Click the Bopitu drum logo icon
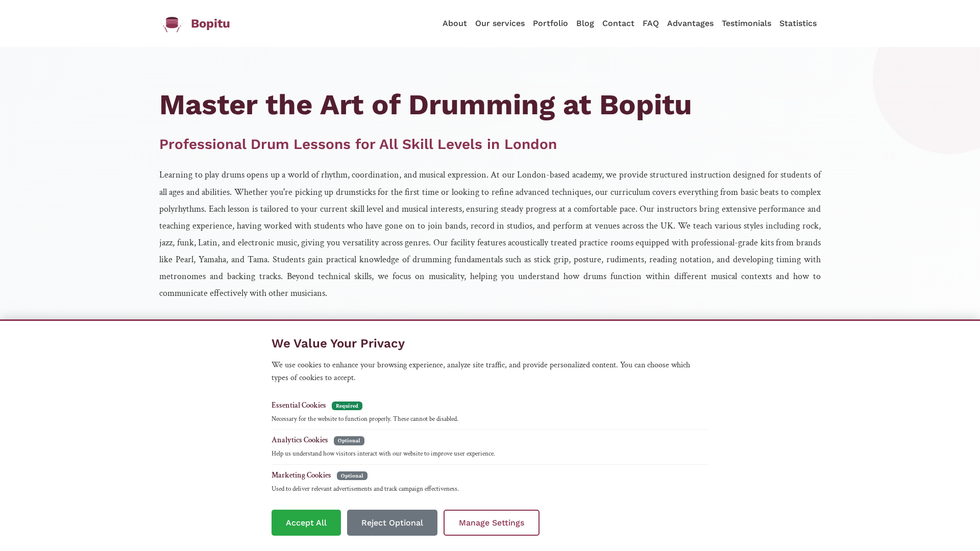Screen dimensions: 980x551 pos(172,24)
